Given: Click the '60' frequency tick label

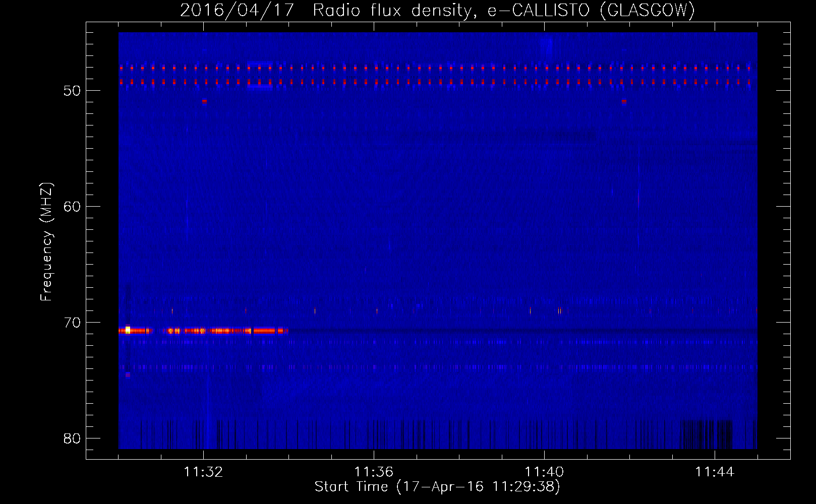Looking at the screenshot, I should (72, 207).
